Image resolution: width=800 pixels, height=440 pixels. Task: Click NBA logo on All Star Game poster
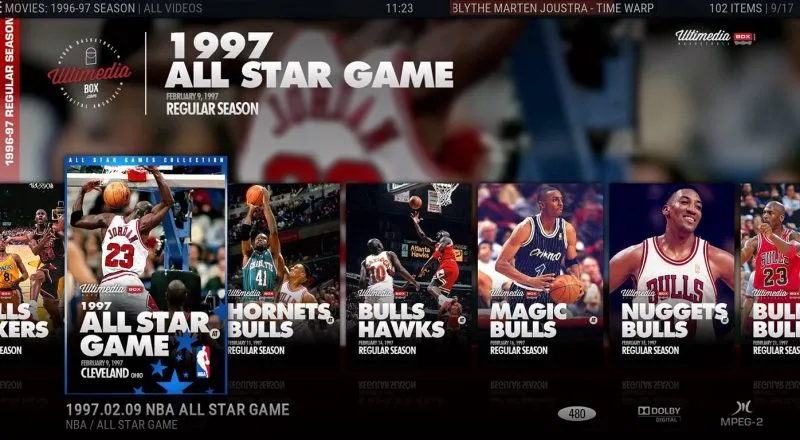203,361
